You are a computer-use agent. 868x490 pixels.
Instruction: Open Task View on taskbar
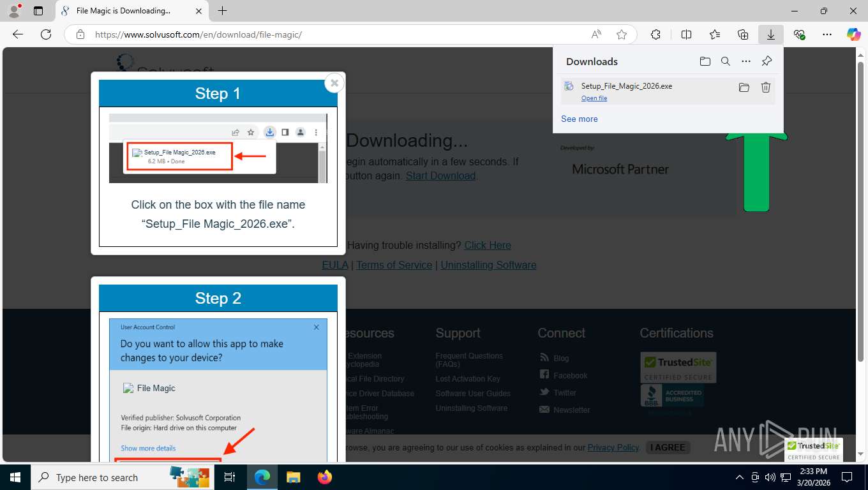pos(230,477)
